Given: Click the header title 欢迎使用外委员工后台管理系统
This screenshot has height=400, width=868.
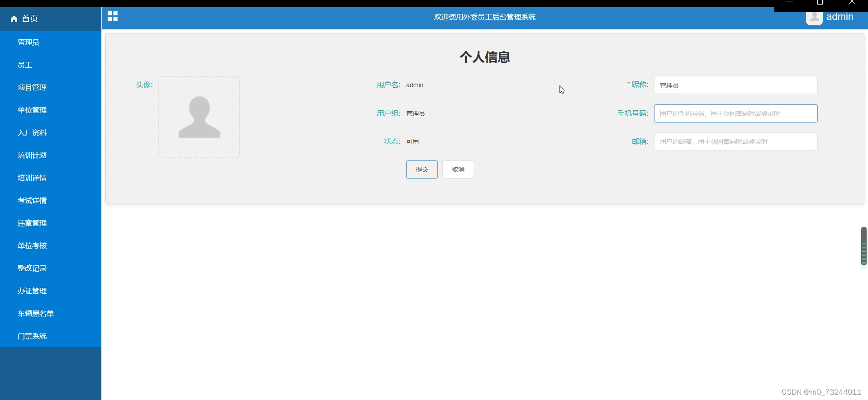Looking at the screenshot, I should pyautogui.click(x=485, y=17).
